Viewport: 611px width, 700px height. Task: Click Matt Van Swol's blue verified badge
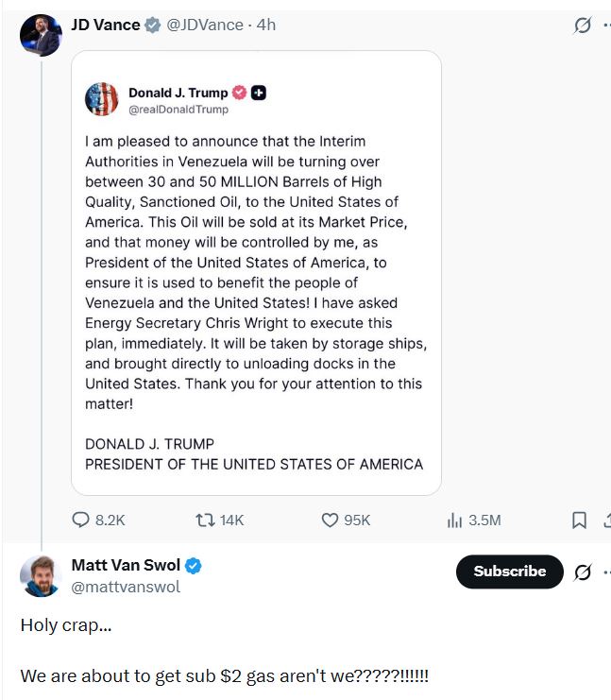click(x=193, y=566)
